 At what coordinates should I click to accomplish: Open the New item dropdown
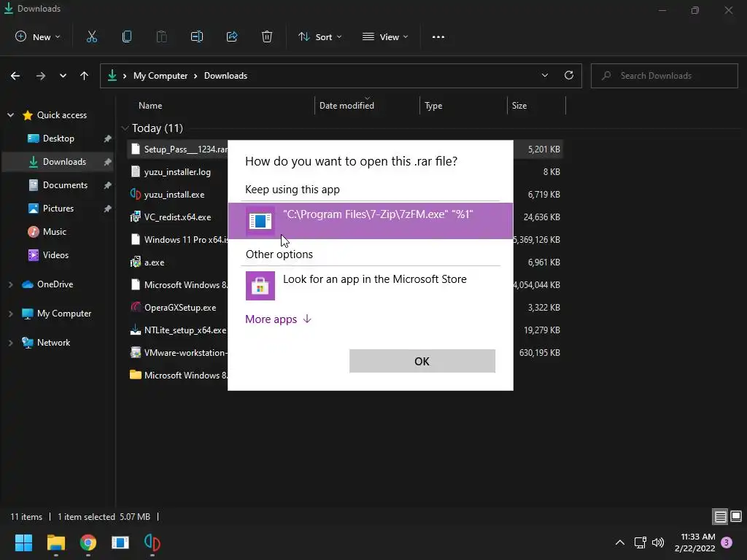pyautogui.click(x=38, y=36)
